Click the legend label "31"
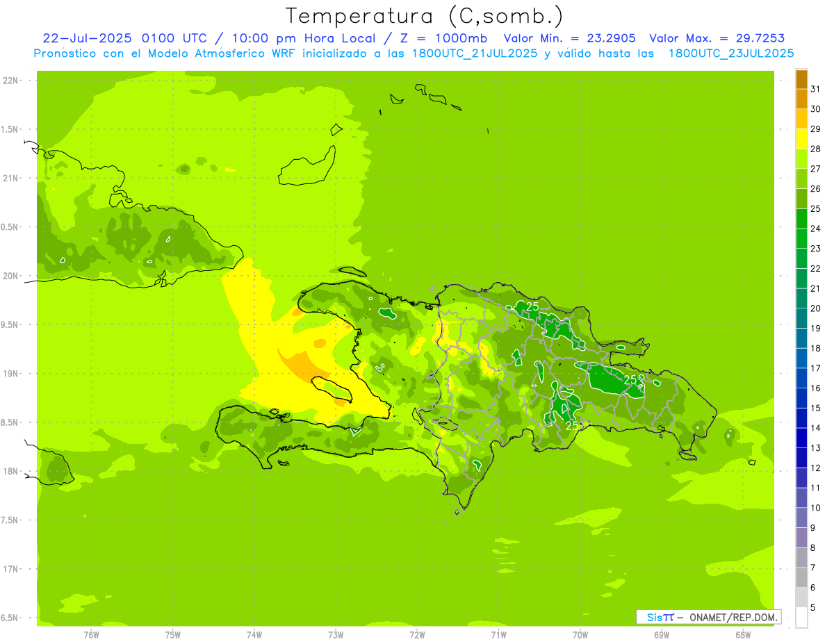 pyautogui.click(x=815, y=89)
